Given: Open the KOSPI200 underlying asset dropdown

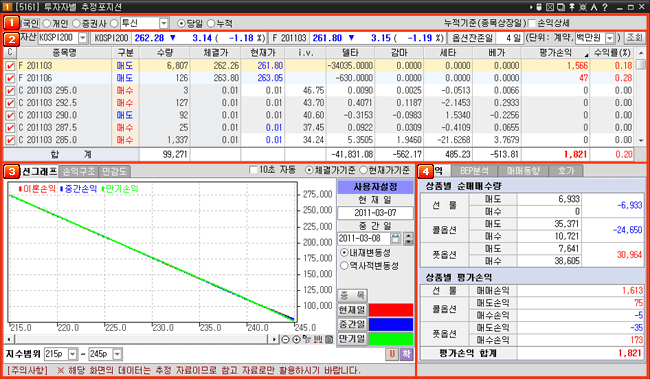Looking at the screenshot, I should coord(82,38).
